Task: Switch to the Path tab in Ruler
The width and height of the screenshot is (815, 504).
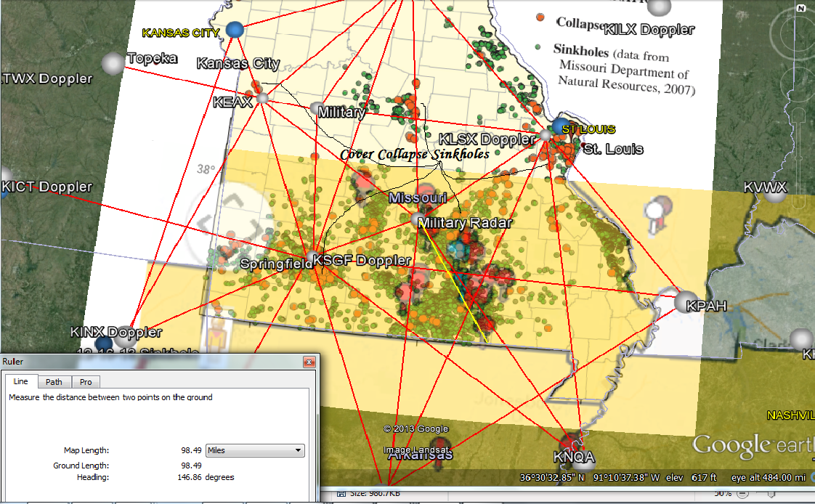Action: click(54, 381)
